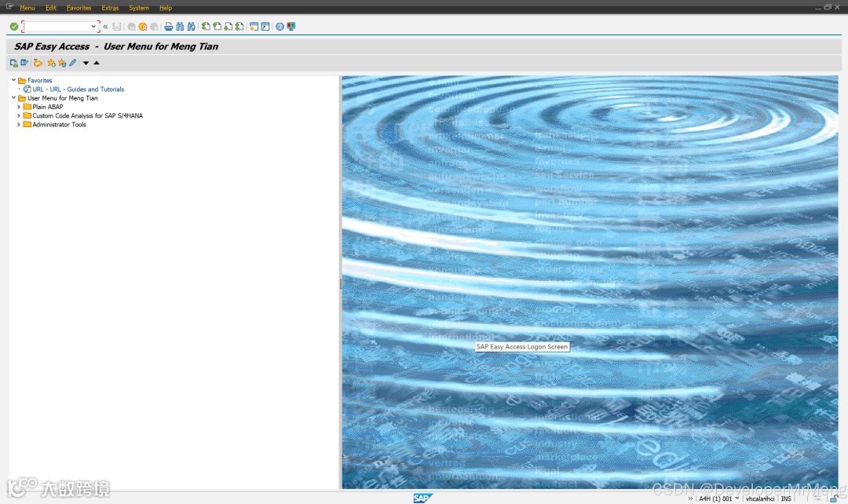Click the First Page icon
Screen dimensions: 848x504
206,27
